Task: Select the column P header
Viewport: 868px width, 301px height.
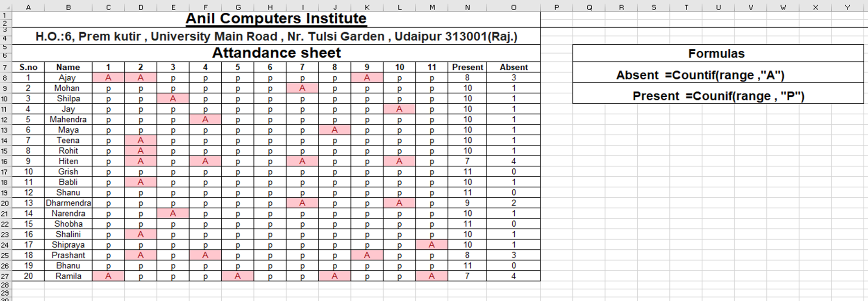Action: tap(556, 7)
